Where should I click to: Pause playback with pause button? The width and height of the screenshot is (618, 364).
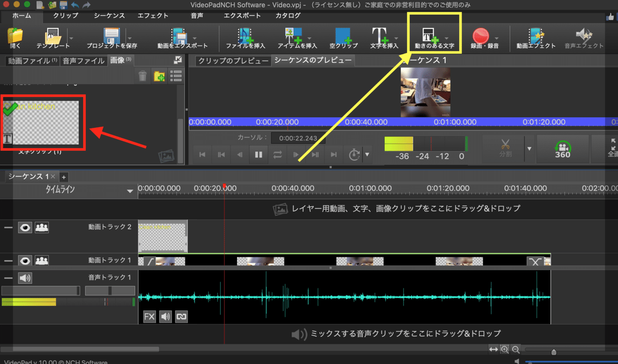tap(259, 154)
